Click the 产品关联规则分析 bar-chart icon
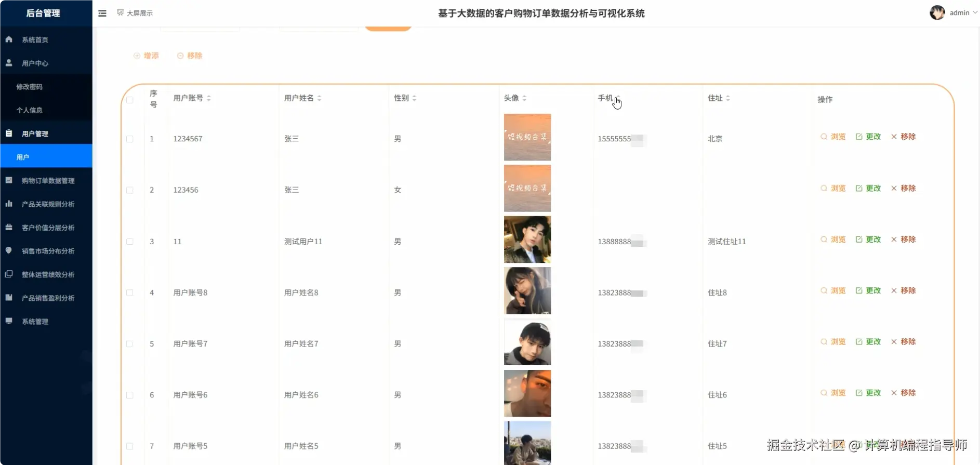Screen dimensions: 980x465 tap(9, 204)
